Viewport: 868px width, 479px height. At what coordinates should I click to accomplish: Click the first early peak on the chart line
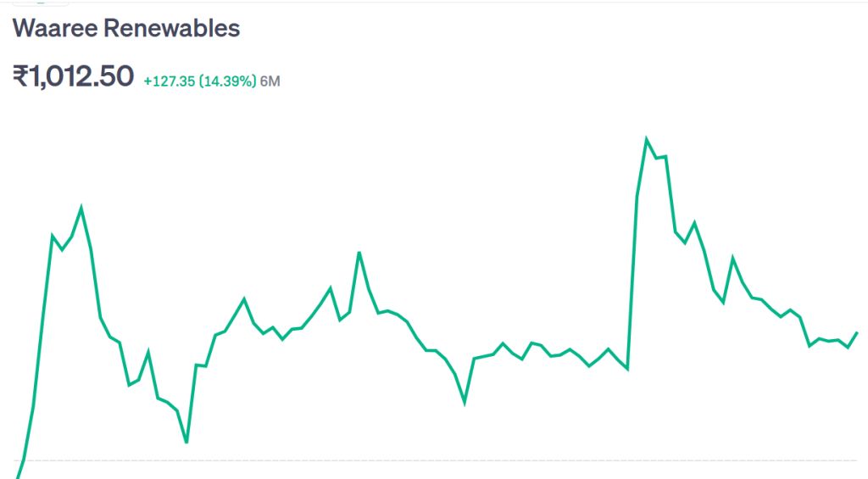(81, 209)
